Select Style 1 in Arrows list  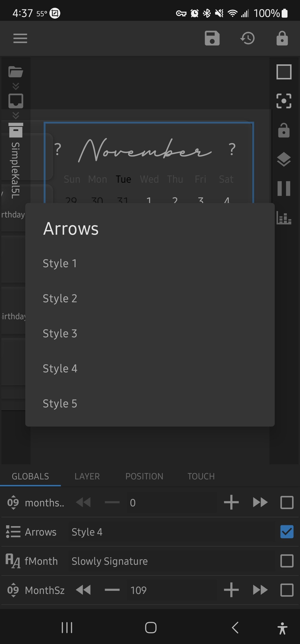(x=150, y=263)
